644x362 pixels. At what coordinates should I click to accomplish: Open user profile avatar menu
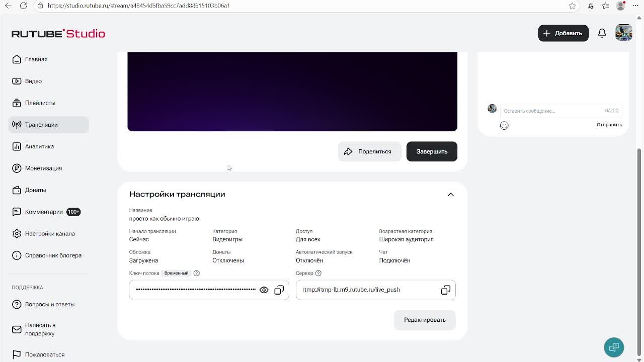coord(623,33)
